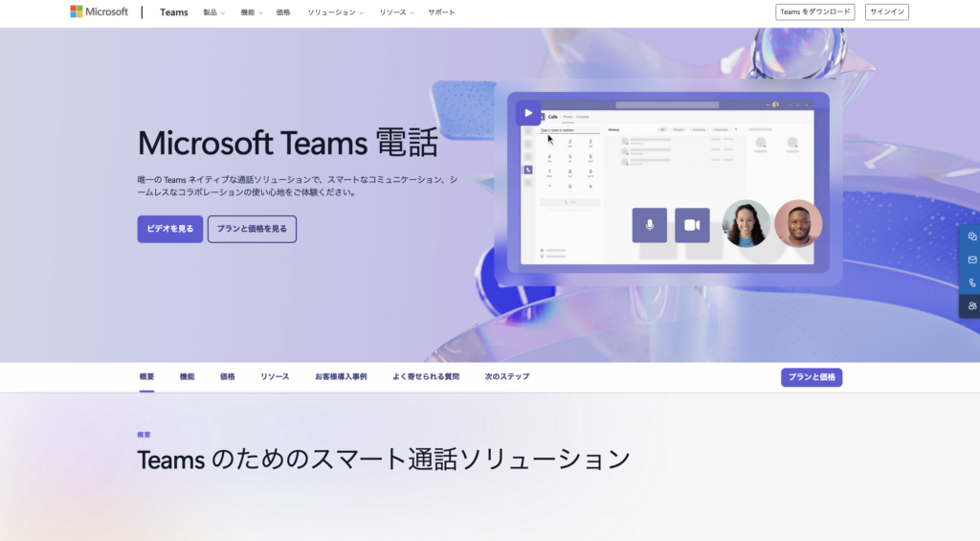980x541 pixels.
Task: Play the Teams Phone hero video
Action: tap(528, 113)
